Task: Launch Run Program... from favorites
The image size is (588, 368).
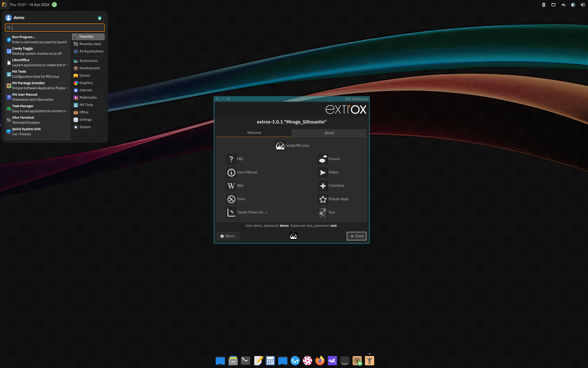Action: tap(37, 39)
